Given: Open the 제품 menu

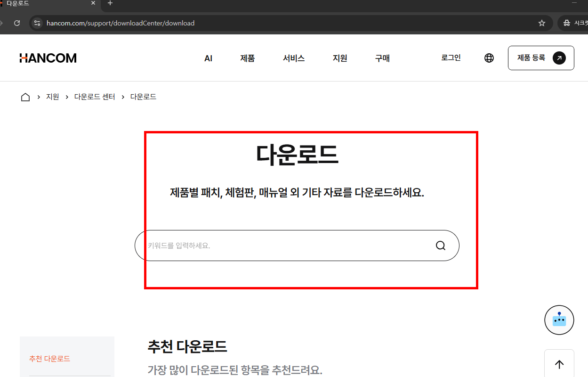Looking at the screenshot, I should click(x=248, y=57).
